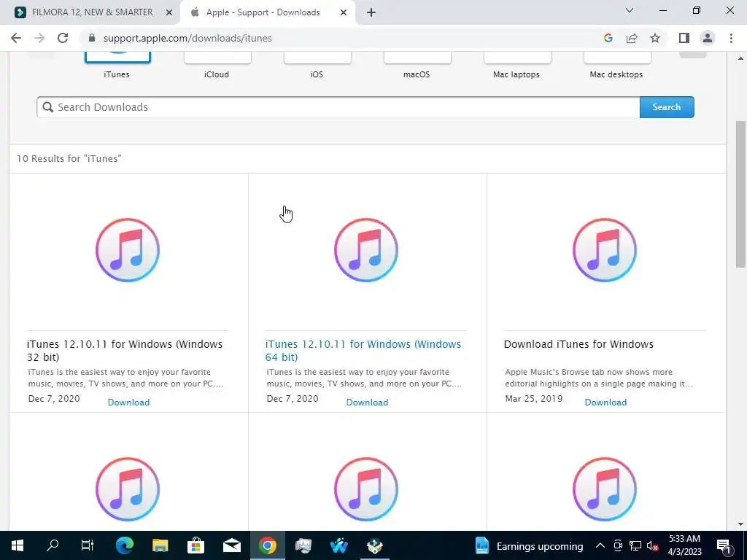
Task: Select the iOS category
Action: [x=317, y=66]
